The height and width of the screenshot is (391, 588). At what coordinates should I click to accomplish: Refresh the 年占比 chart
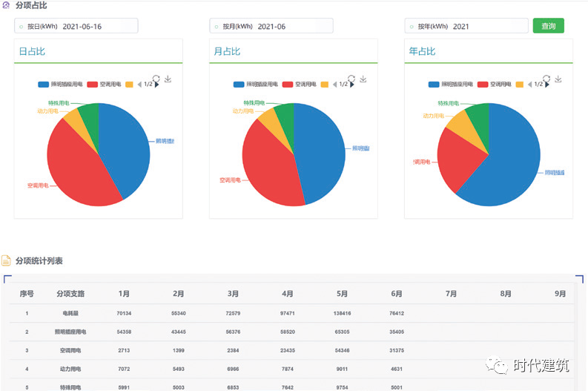546,78
